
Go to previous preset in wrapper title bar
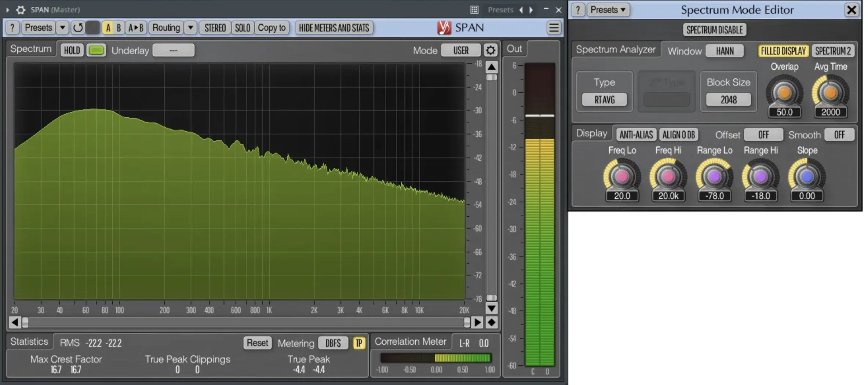521,10
